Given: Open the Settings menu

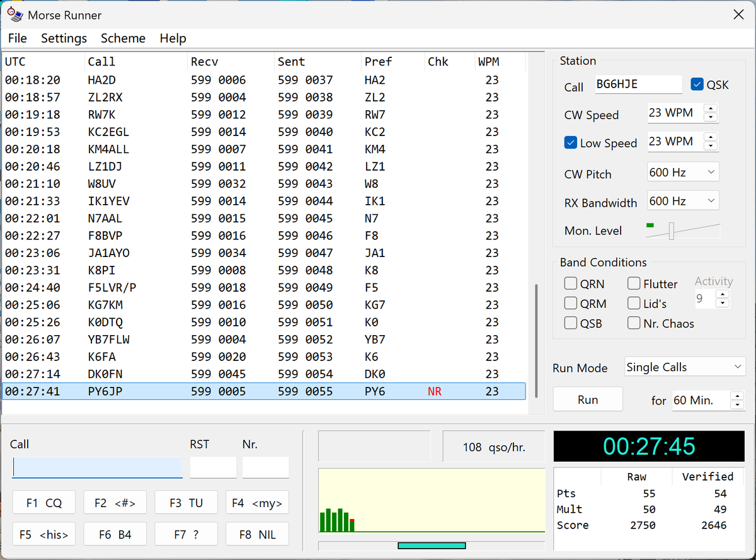Looking at the screenshot, I should pos(64,38).
